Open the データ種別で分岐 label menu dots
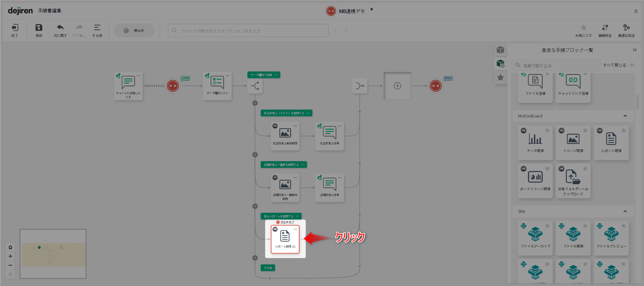This screenshot has height=286, width=644. coord(276,75)
